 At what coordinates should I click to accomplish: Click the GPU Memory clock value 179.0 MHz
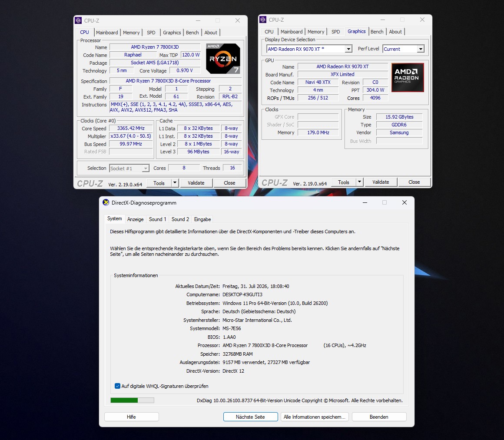click(318, 132)
